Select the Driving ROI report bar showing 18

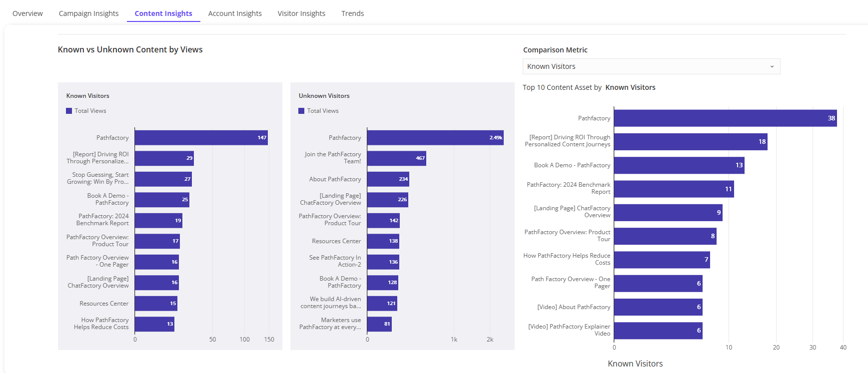coord(691,142)
